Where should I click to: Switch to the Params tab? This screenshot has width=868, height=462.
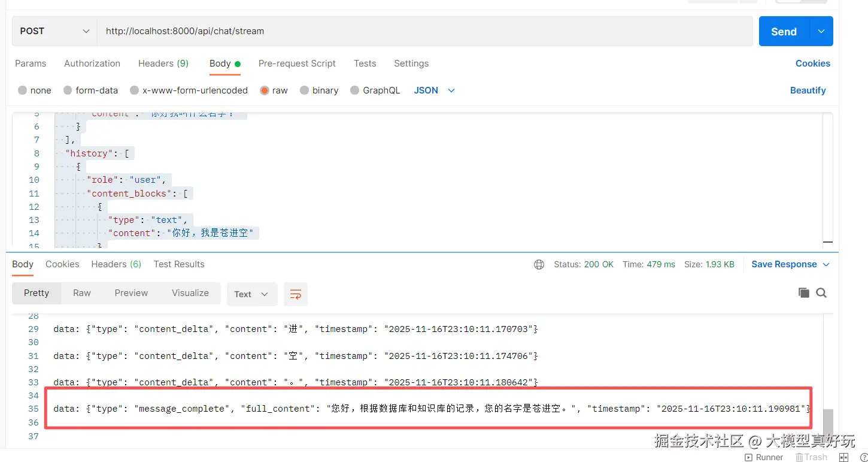coord(31,64)
